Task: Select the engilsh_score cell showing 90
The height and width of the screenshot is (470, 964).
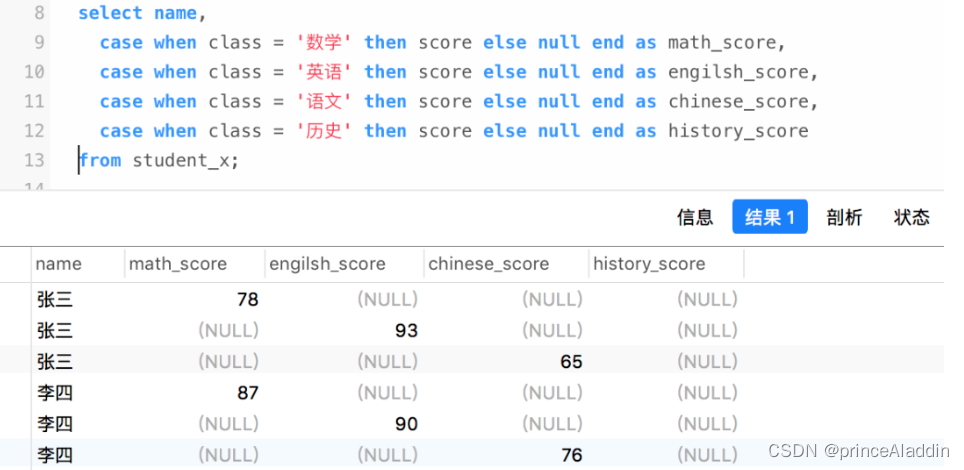Action: pyautogui.click(x=406, y=424)
